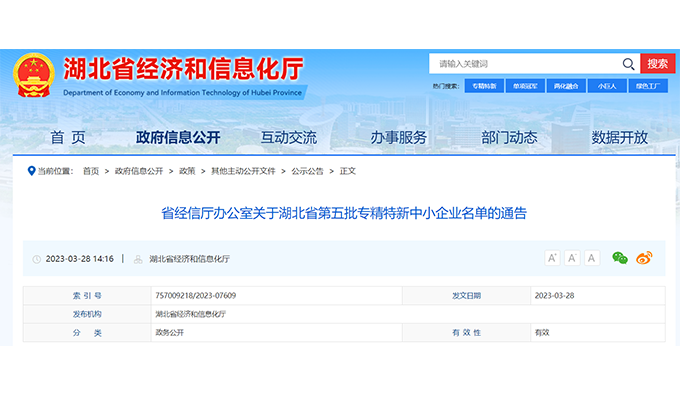This screenshot has height=395, width=680.
Task: Click the source text 湖北省经济和信息化厅 in info bar
Action: click(190, 259)
